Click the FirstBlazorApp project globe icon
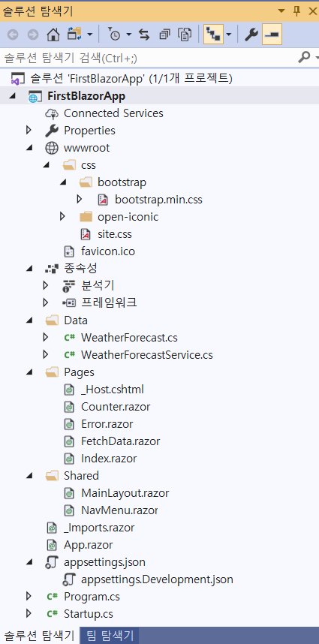Viewport: 319px width, 644px height. coord(35,97)
